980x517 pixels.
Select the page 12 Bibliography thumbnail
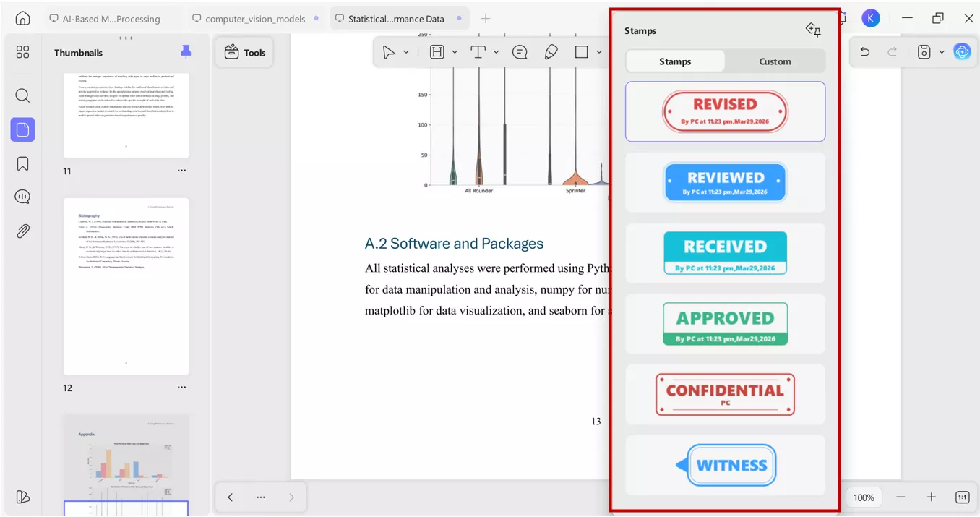click(126, 286)
